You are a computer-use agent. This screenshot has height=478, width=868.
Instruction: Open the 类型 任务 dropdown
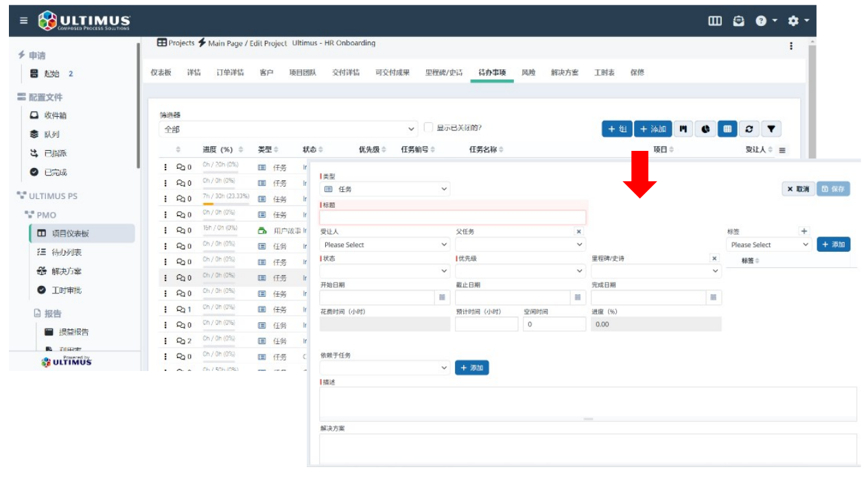[385, 189]
